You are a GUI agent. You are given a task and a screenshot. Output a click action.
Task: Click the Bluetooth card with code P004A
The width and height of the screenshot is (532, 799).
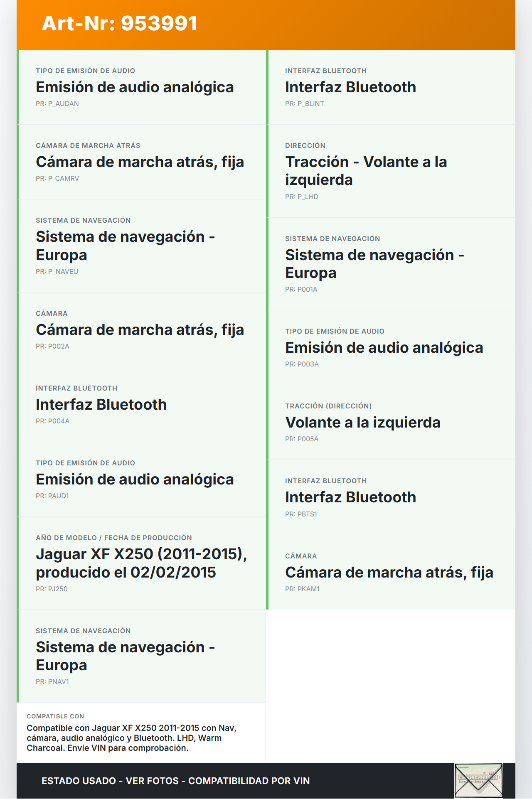[141, 405]
